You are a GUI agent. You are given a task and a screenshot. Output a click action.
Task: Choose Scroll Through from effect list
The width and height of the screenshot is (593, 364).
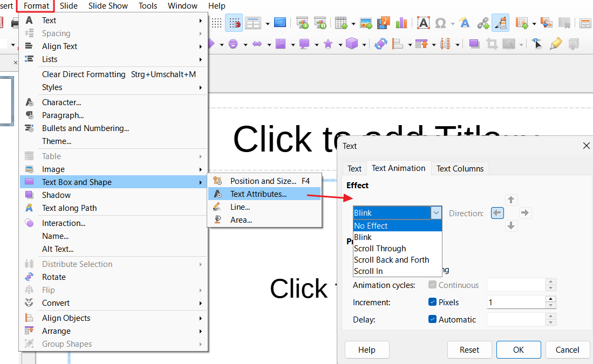click(398, 249)
